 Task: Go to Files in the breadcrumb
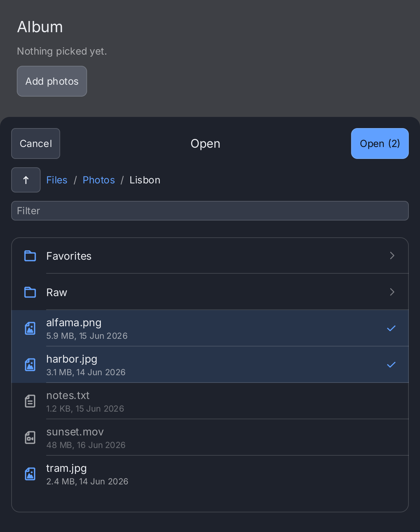[57, 180]
